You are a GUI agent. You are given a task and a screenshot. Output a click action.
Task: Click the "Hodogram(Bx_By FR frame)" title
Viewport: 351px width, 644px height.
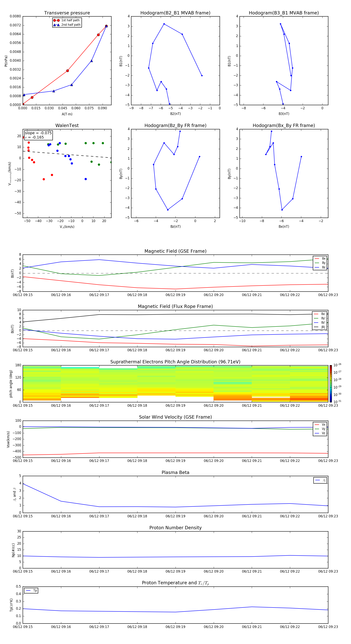[x=284, y=125]
